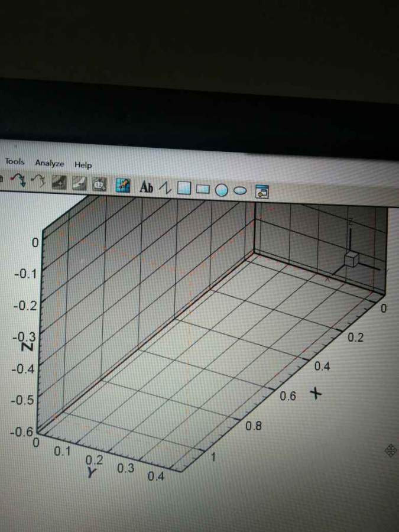This screenshot has height=532, width=399.
Task: Select the add streamtrace tool
Action: (18, 180)
